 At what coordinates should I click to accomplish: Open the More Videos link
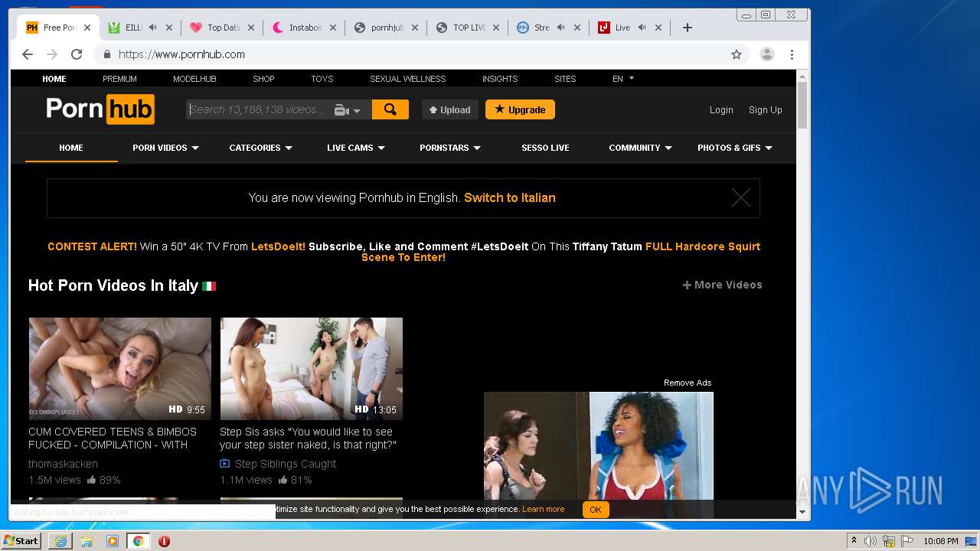click(722, 285)
